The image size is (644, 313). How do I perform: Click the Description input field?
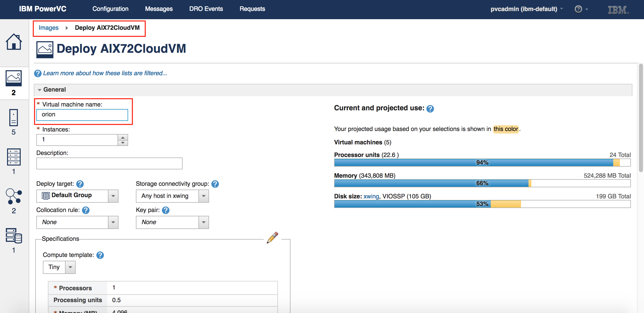point(109,164)
